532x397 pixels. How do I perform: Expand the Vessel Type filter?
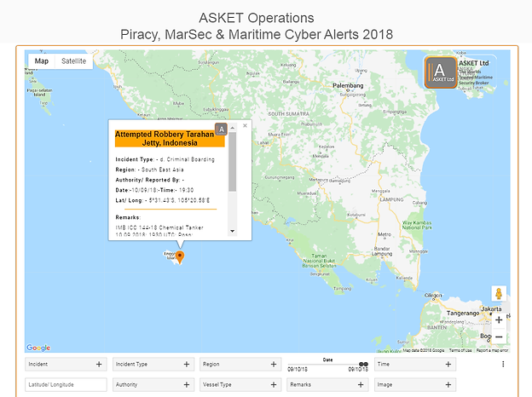coord(240,385)
